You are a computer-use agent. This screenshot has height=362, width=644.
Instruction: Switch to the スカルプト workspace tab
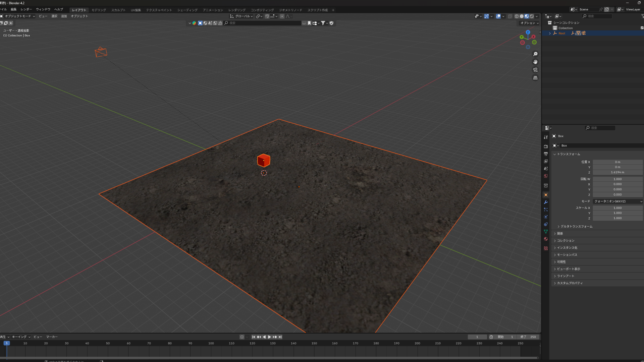pyautogui.click(x=118, y=10)
